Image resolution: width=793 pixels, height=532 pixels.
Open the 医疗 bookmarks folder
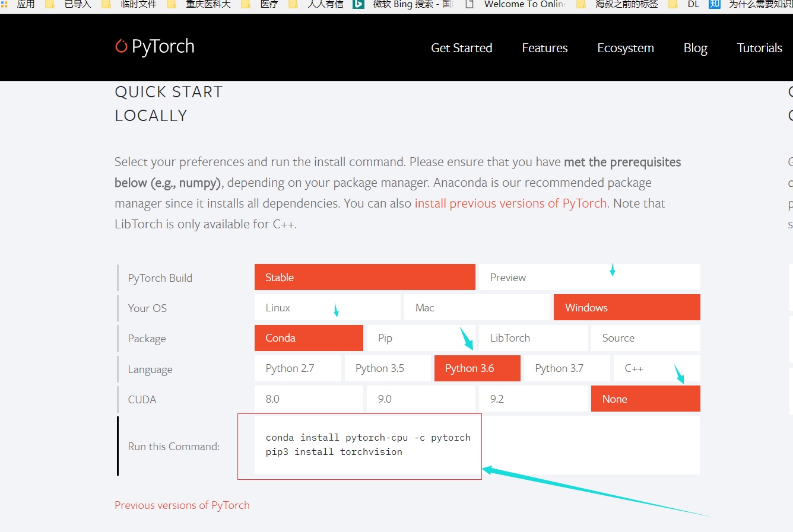click(x=260, y=4)
